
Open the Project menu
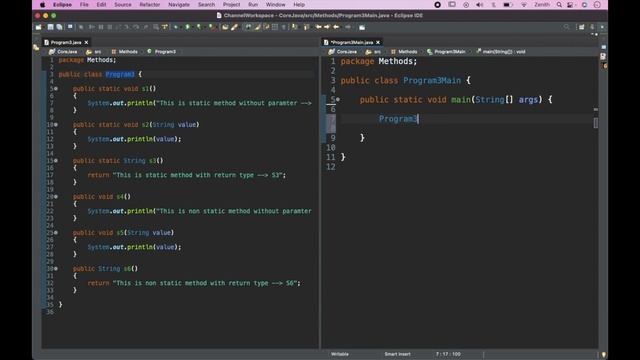231,5
